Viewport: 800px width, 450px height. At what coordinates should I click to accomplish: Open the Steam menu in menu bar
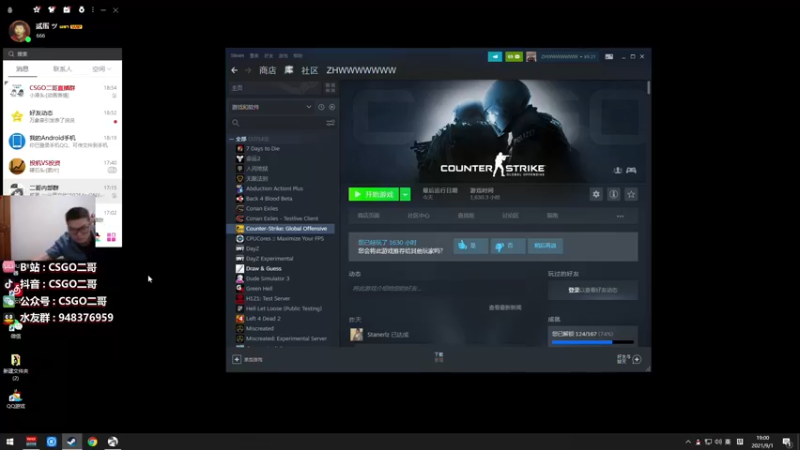click(237, 56)
